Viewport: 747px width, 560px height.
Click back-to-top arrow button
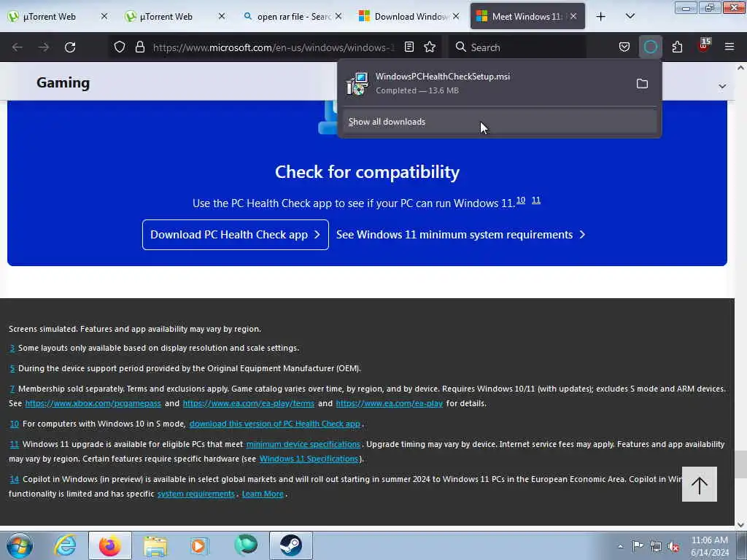pos(700,484)
